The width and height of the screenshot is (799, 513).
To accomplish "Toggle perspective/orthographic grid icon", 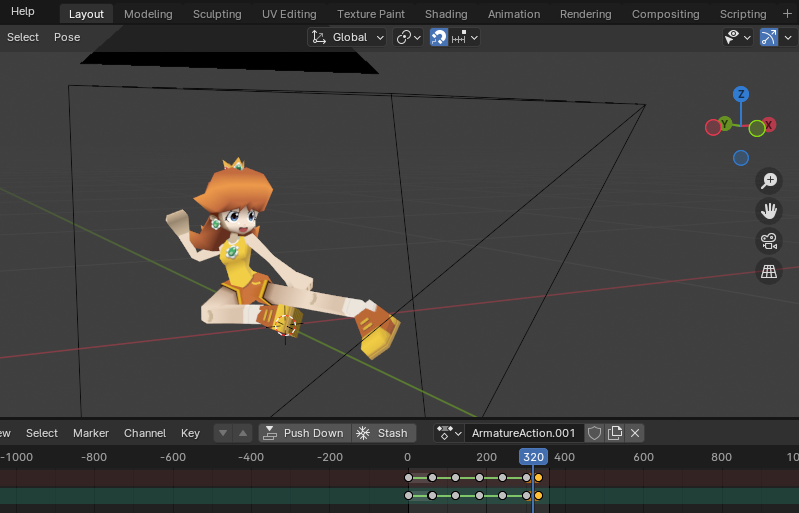I will point(768,271).
